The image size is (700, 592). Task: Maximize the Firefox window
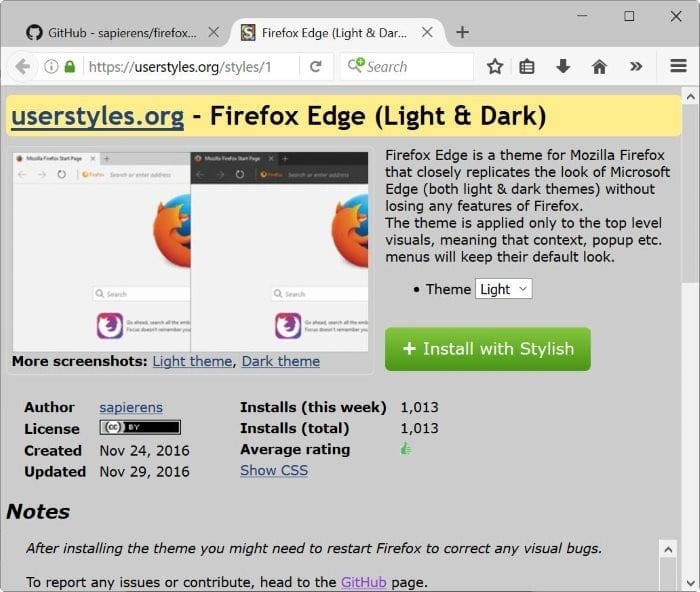[629, 16]
